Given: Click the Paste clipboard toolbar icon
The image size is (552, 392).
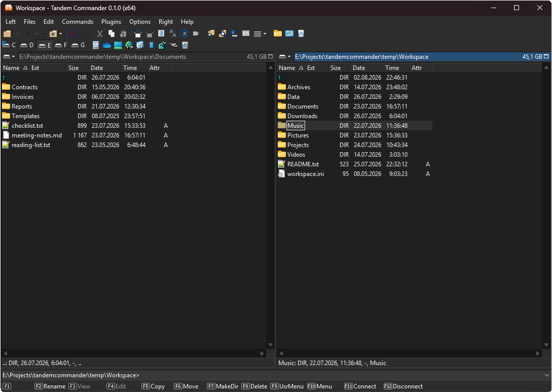Looking at the screenshot, I should click(123, 33).
